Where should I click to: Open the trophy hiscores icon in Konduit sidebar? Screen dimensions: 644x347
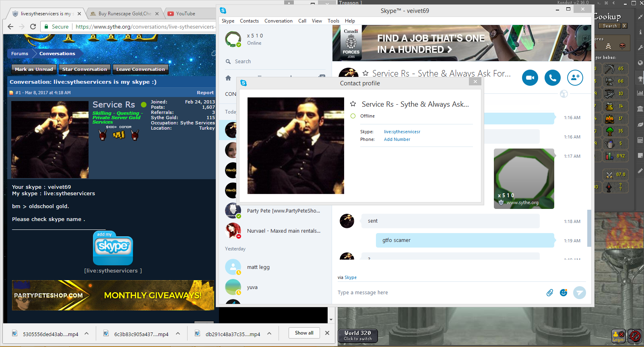[x=640, y=78]
